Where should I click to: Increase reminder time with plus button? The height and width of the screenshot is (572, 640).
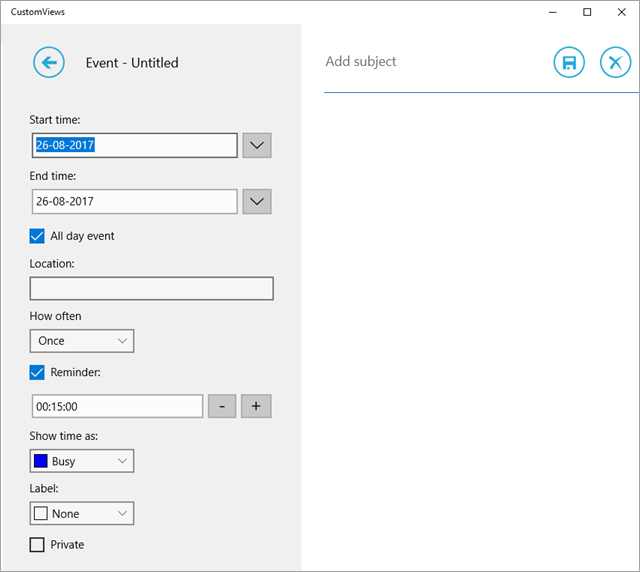coord(256,406)
